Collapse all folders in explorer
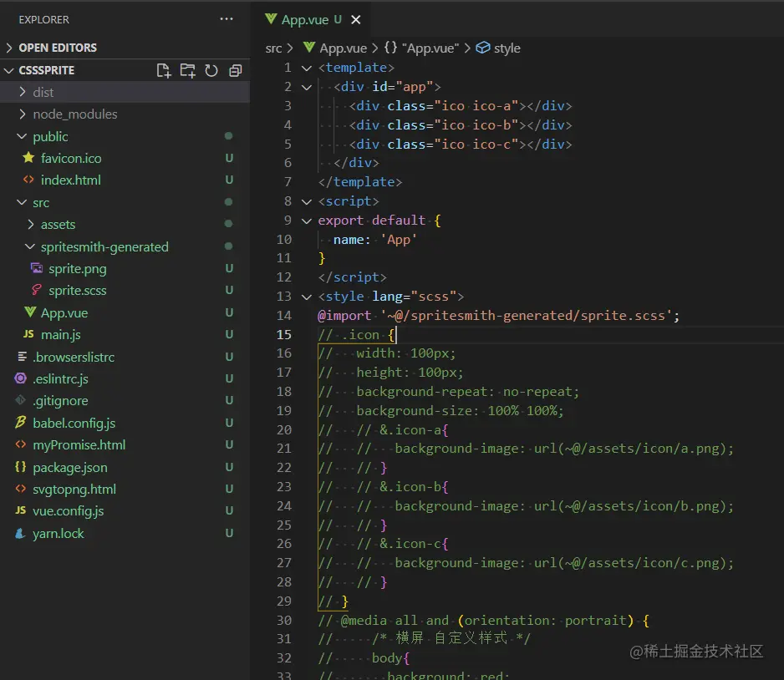This screenshot has height=680, width=784. (x=236, y=70)
